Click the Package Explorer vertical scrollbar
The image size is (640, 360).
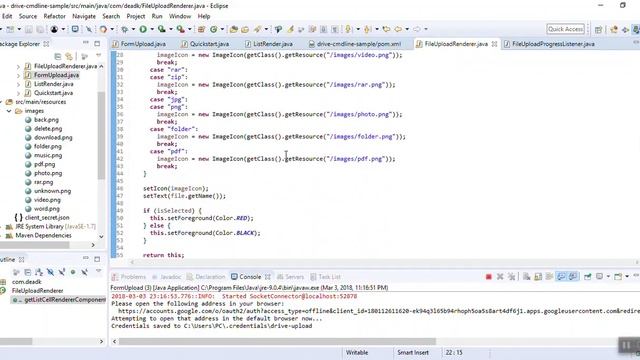click(101, 135)
